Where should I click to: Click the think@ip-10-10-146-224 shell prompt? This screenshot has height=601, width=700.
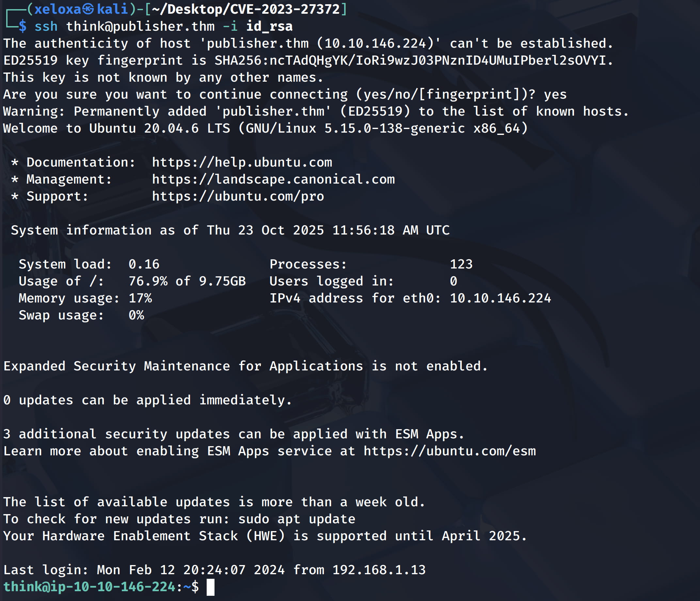pos(89,587)
